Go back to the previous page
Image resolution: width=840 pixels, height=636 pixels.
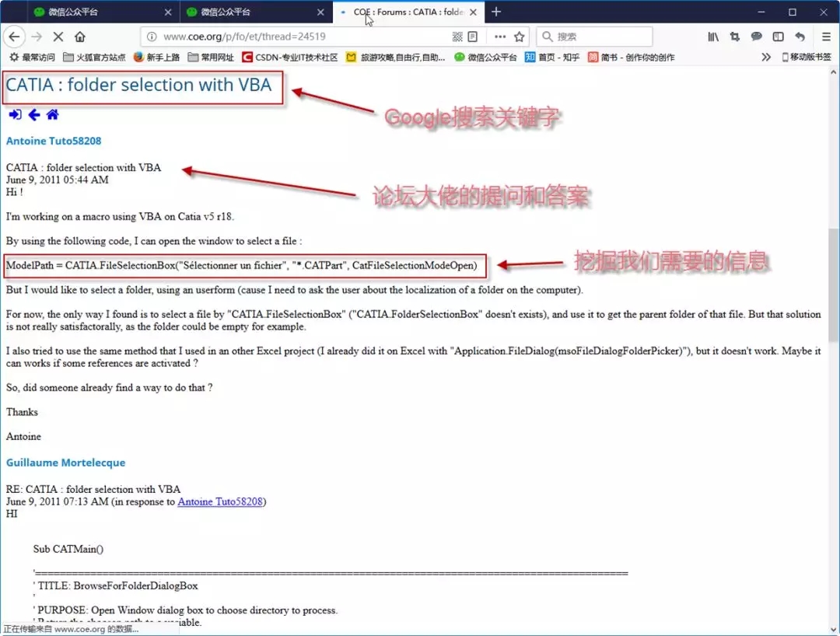[x=15, y=37]
